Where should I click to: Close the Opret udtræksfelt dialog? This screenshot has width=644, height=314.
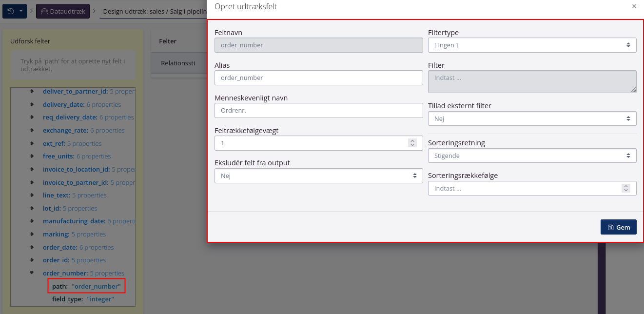tap(634, 6)
